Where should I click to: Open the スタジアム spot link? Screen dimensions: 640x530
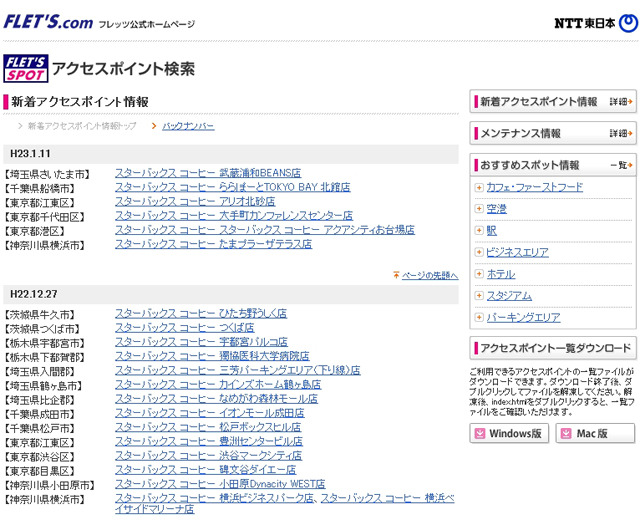click(509, 296)
